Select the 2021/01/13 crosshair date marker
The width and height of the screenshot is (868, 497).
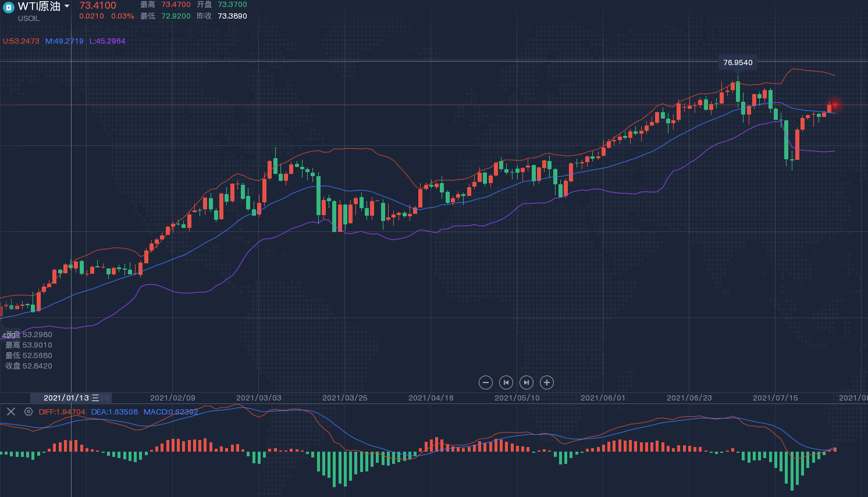click(71, 398)
